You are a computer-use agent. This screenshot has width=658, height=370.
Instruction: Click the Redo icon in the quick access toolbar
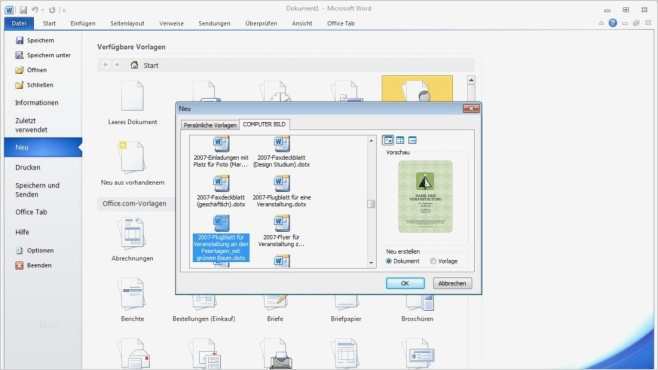[52, 10]
